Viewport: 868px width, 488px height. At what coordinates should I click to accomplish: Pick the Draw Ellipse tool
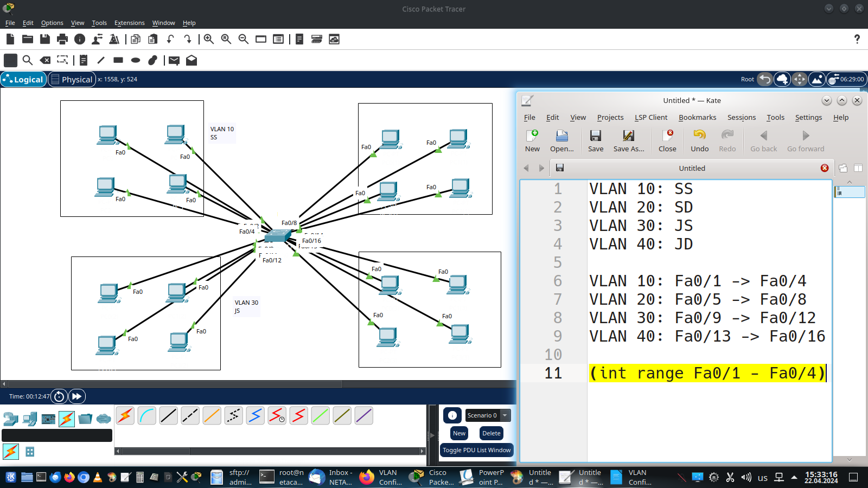click(136, 60)
